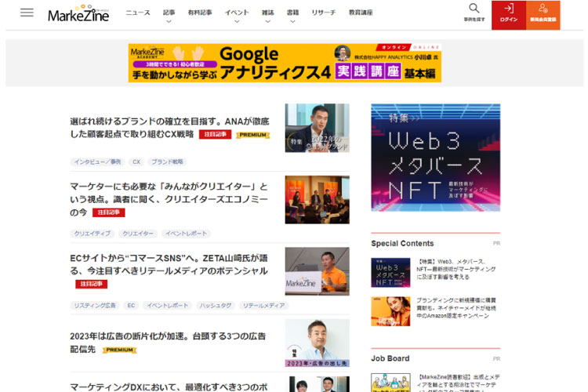Open the 有料記事 menu item
The width and height of the screenshot is (588, 392).
tap(200, 13)
